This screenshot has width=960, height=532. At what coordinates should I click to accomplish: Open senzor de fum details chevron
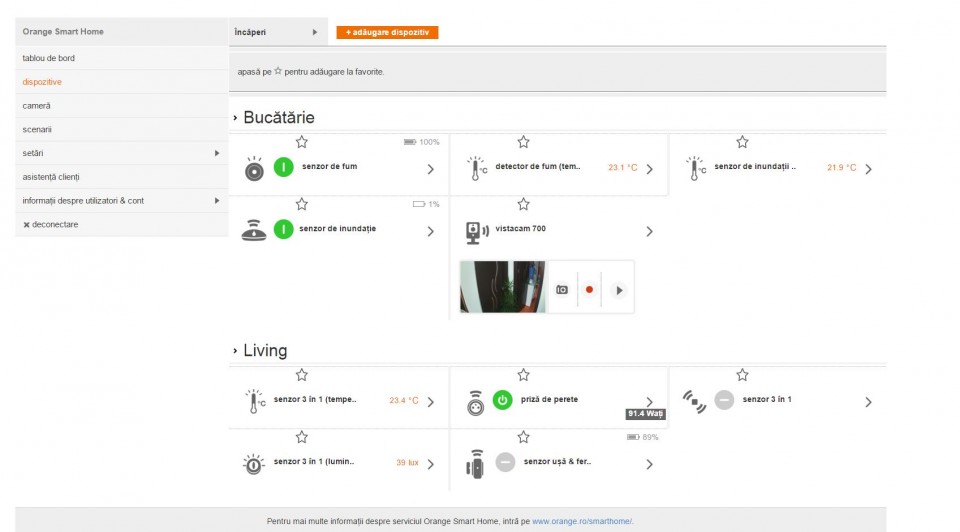430,169
